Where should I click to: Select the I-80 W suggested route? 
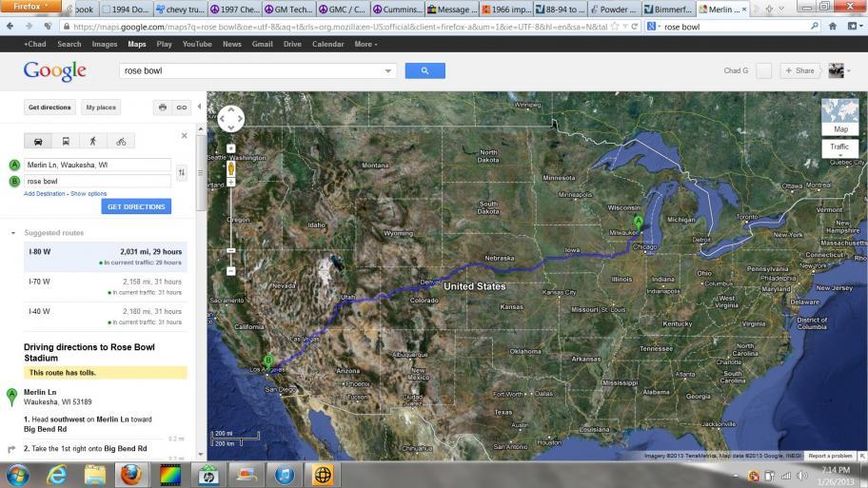[x=106, y=257]
